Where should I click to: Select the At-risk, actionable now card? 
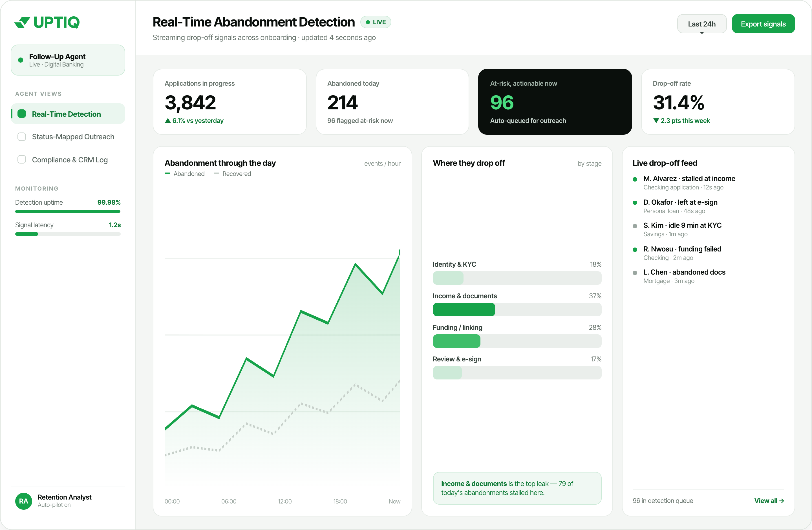click(x=555, y=102)
